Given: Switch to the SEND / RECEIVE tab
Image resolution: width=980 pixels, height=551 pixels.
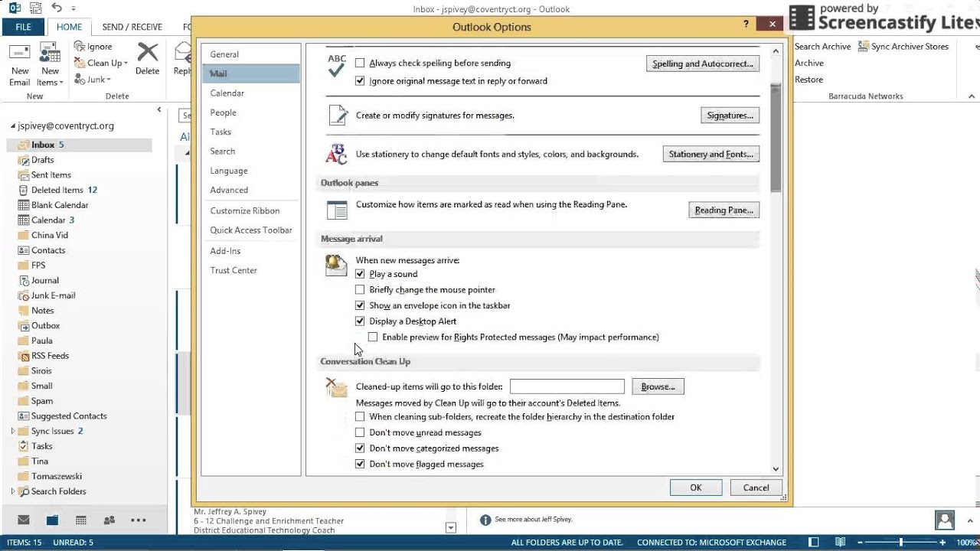Looking at the screenshot, I should 132,27.
